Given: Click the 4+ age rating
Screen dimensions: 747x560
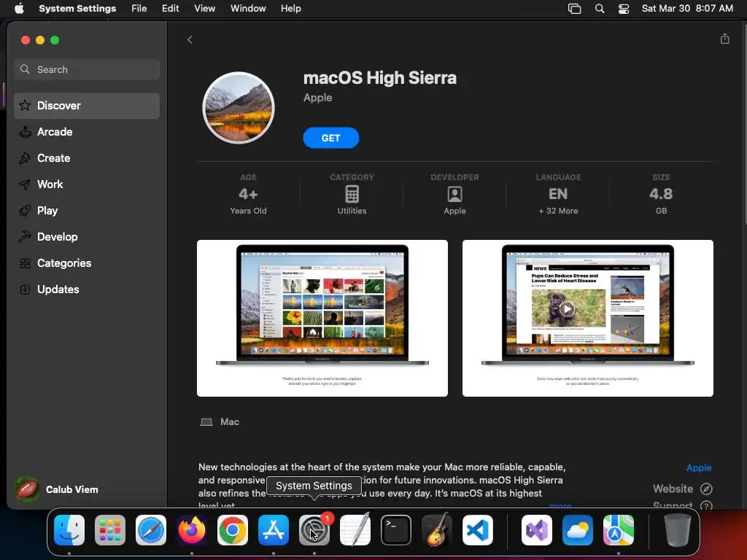Looking at the screenshot, I should tap(248, 194).
